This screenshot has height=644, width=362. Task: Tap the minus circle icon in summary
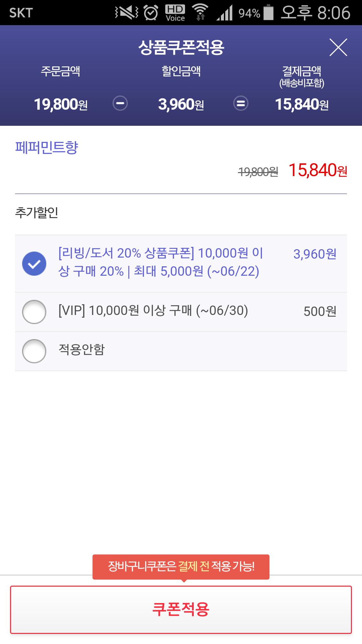120,103
